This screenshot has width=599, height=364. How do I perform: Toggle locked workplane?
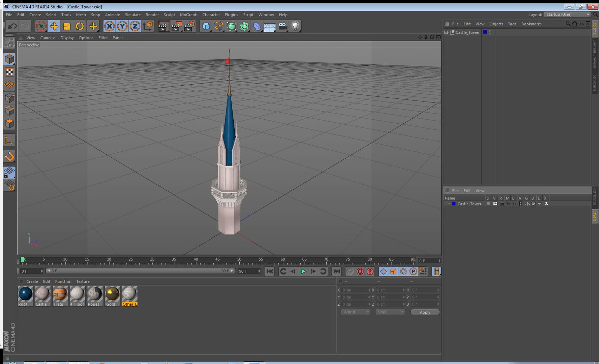[9, 173]
